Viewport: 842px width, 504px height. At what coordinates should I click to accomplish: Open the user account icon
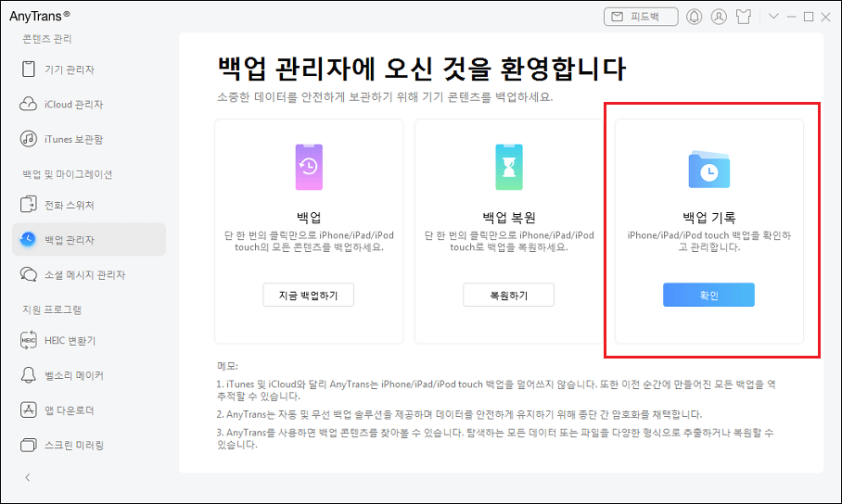[719, 17]
